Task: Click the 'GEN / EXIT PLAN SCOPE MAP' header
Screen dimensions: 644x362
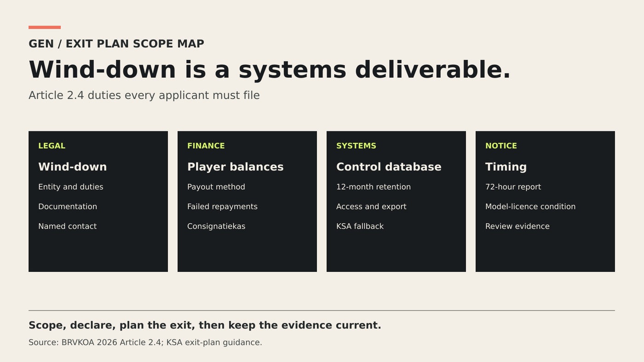Action: pyautogui.click(x=116, y=44)
